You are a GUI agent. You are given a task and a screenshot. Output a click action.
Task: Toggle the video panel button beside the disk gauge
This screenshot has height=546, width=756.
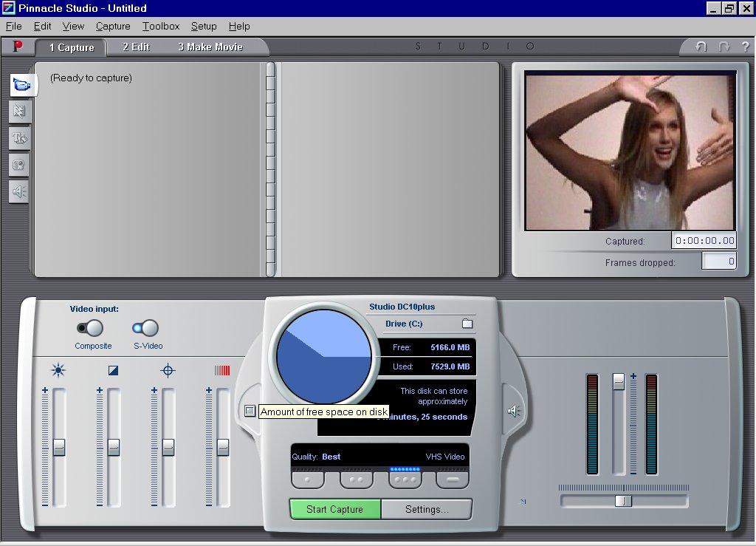click(x=250, y=411)
